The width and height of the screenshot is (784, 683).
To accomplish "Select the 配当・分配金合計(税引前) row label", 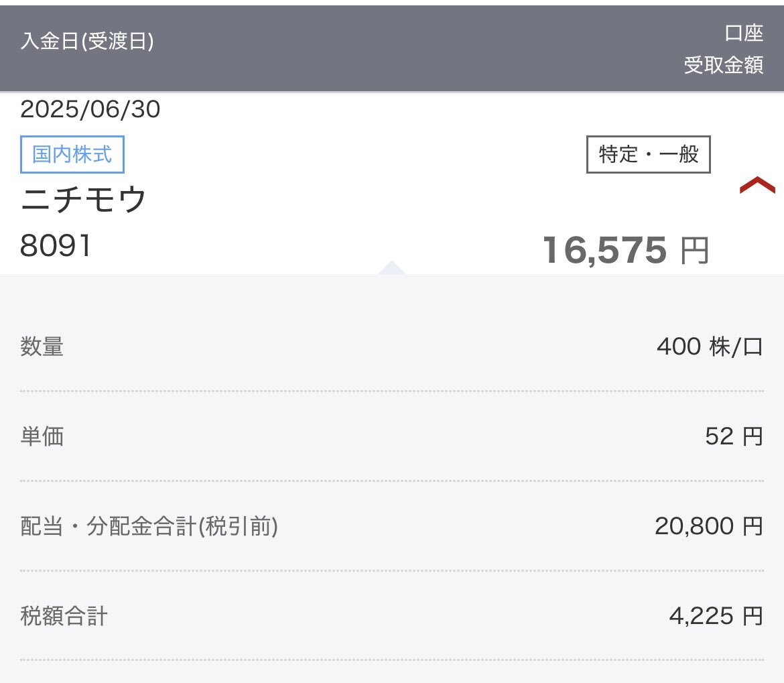I will [x=149, y=526].
